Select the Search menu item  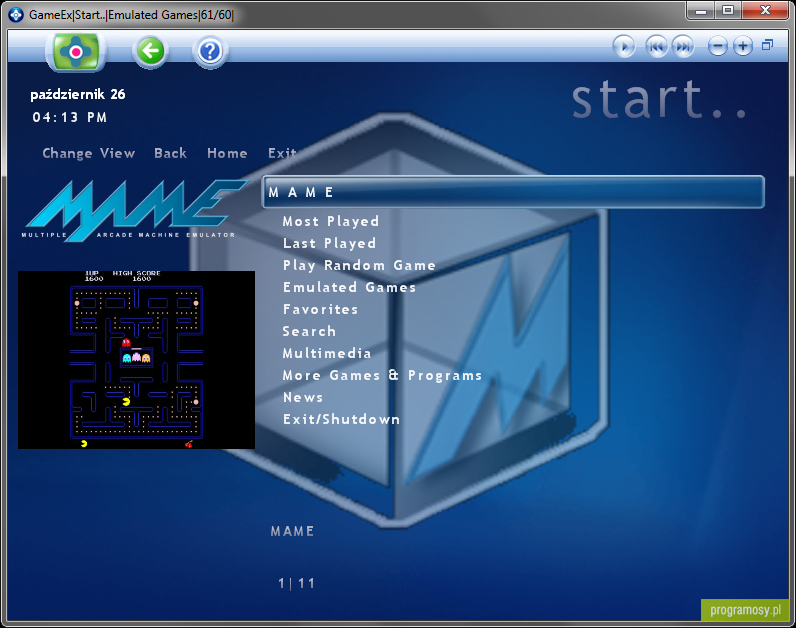click(309, 331)
